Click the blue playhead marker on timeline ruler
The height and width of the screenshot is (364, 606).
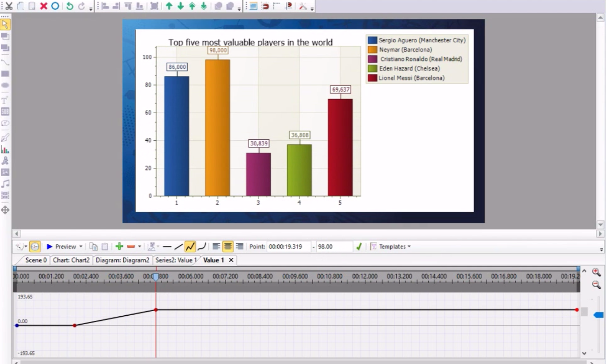tap(156, 277)
